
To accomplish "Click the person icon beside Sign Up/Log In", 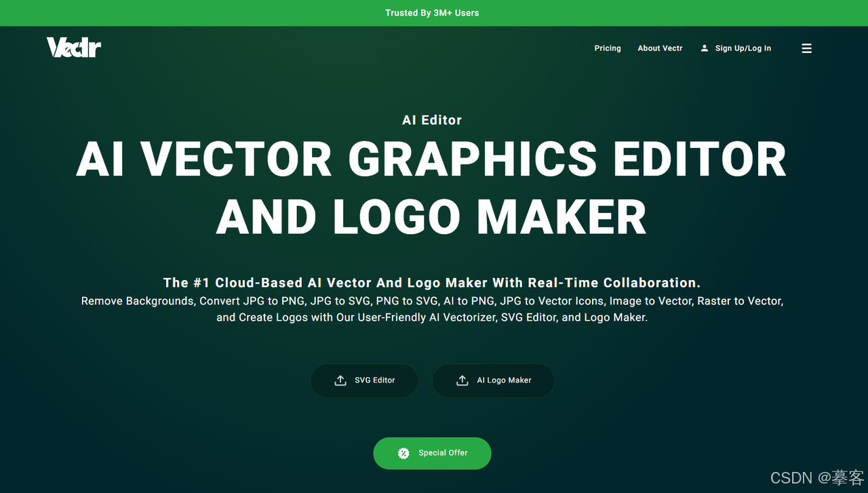I will click(705, 48).
